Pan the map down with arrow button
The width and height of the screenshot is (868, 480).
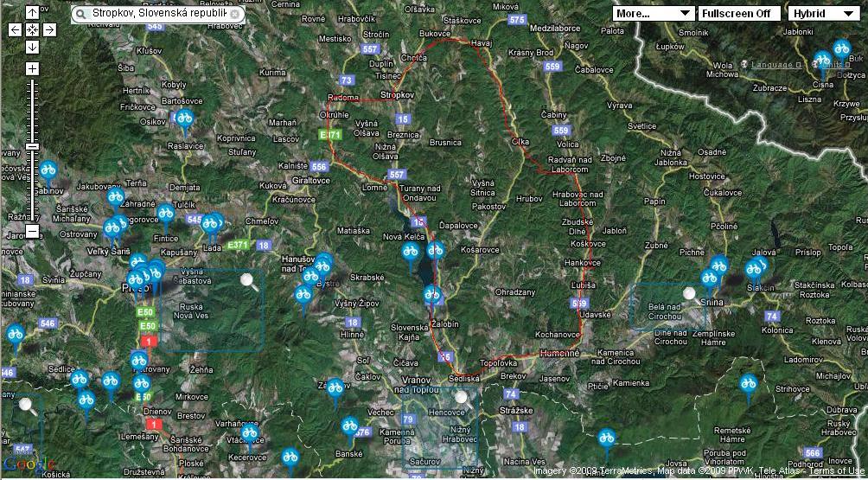[32, 47]
